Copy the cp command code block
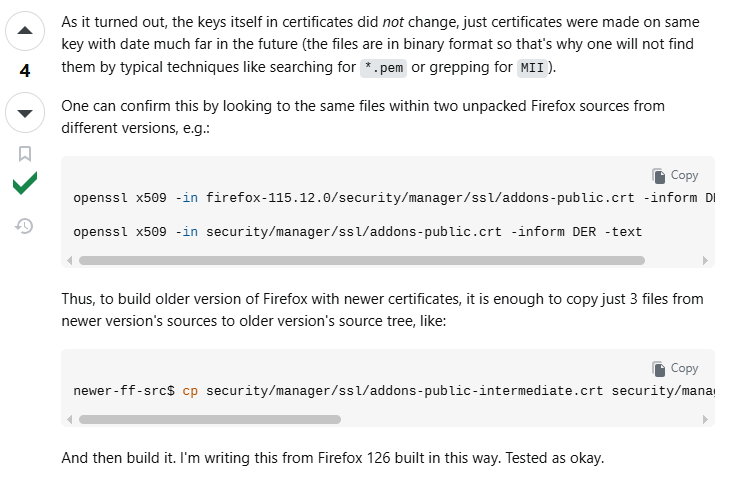737x483 pixels. click(x=675, y=368)
